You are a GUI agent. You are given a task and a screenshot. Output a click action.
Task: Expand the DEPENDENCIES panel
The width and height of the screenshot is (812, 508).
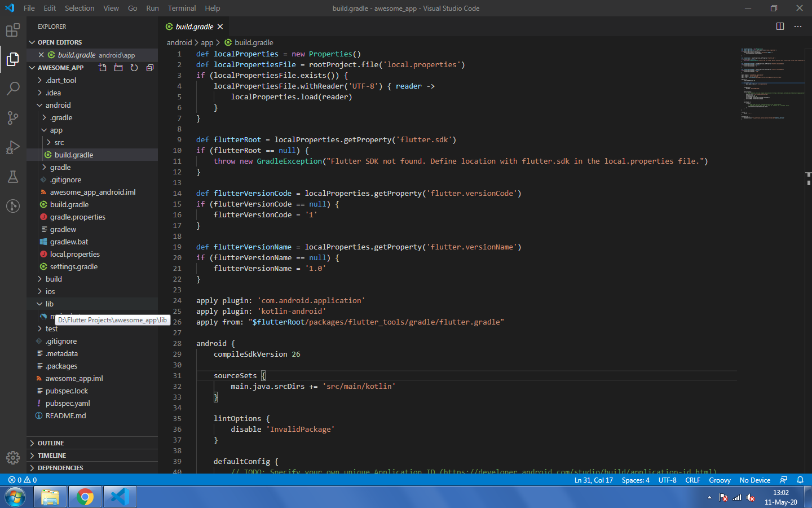(92, 468)
